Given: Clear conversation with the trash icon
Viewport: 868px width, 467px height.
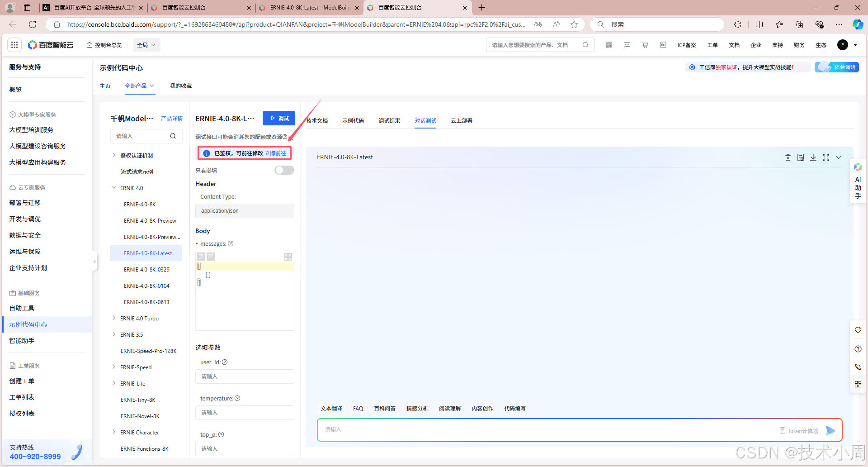Looking at the screenshot, I should 788,157.
